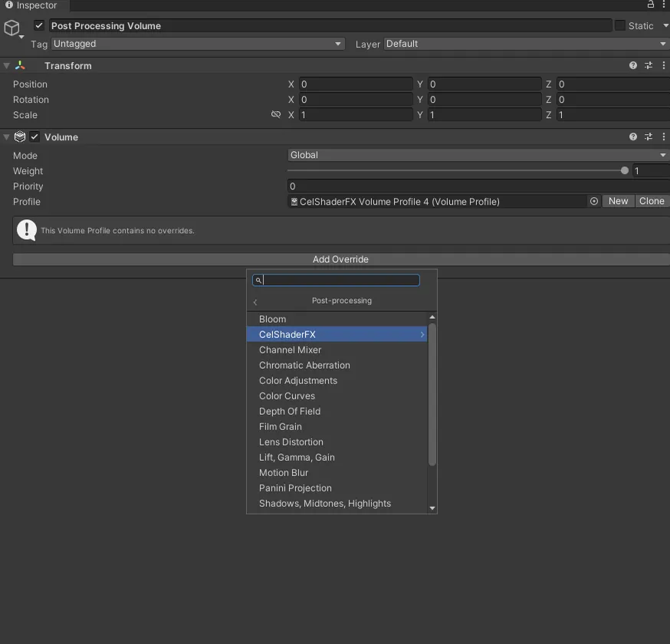
Task: Open the Static flags dropdown arrow
Action: click(665, 25)
